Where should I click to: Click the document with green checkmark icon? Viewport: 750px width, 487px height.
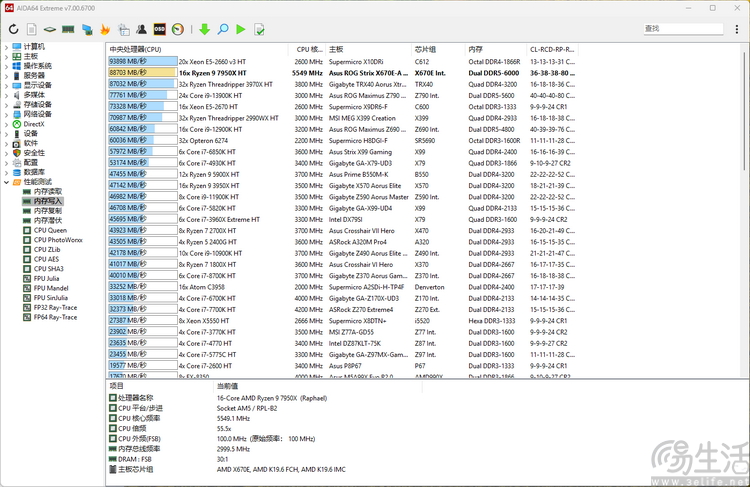pyautogui.click(x=259, y=30)
